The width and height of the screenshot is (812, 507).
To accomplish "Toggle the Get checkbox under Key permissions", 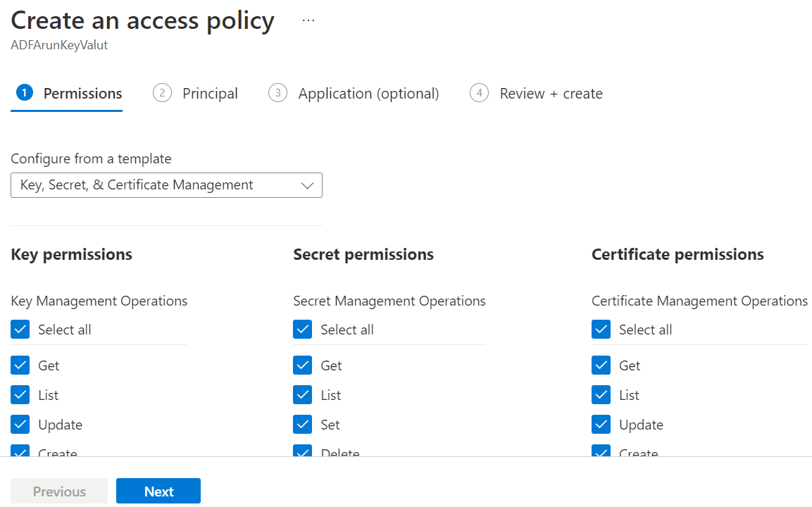I will [20, 365].
